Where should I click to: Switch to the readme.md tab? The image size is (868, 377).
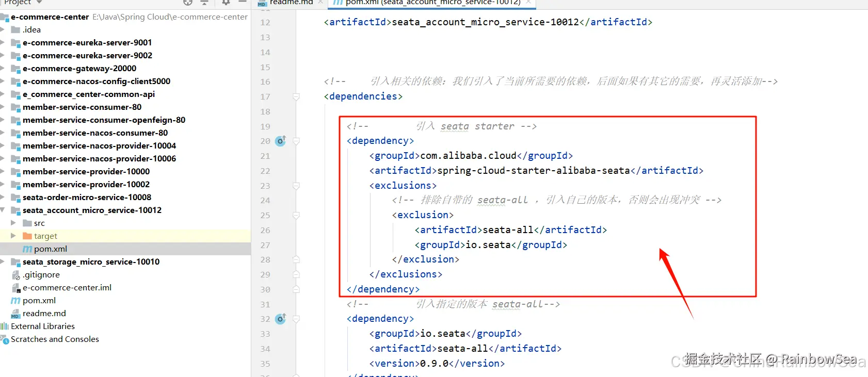click(x=291, y=2)
